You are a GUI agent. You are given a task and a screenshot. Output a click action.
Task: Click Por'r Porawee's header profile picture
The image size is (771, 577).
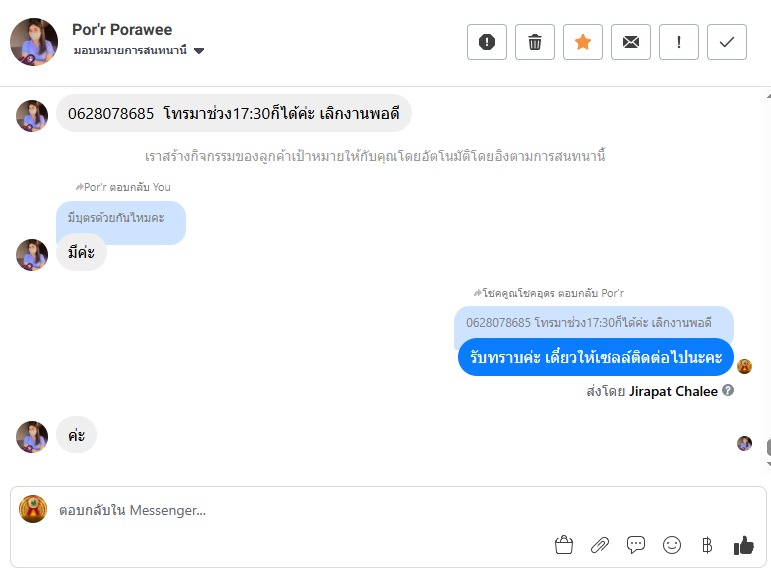pos(34,42)
